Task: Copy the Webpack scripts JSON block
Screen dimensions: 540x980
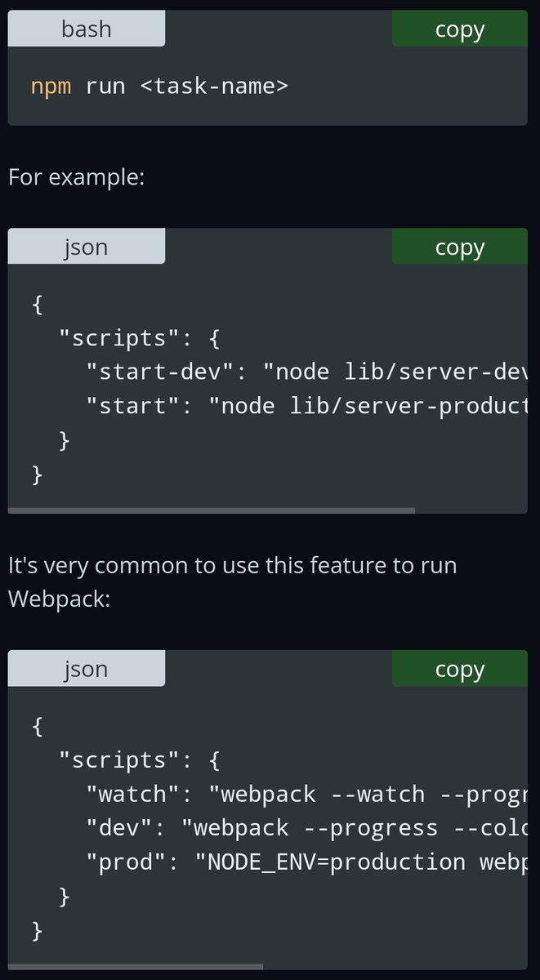Action: click(x=460, y=669)
